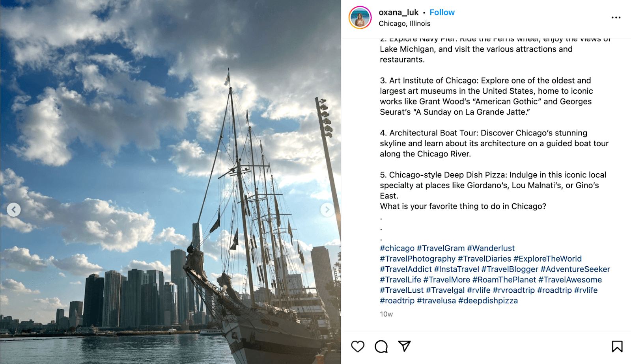Open the #deepdishpizza hashtag
Image resolution: width=631 pixels, height=364 pixels.
488,301
